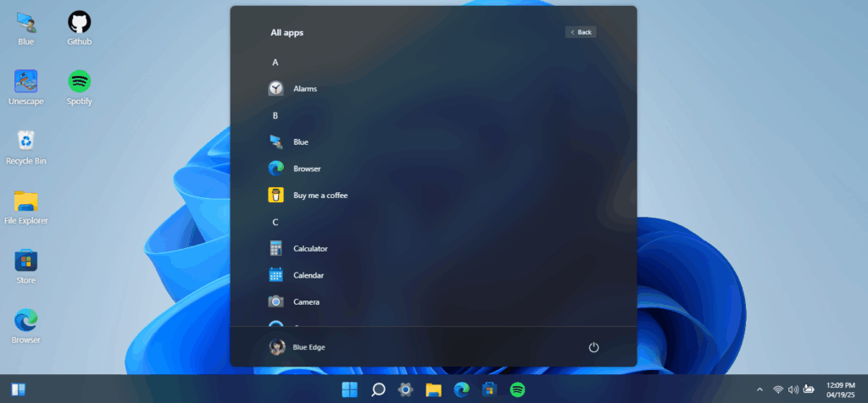Image resolution: width=868 pixels, height=403 pixels.
Task: Open Settings gear on the taskbar
Action: click(406, 389)
